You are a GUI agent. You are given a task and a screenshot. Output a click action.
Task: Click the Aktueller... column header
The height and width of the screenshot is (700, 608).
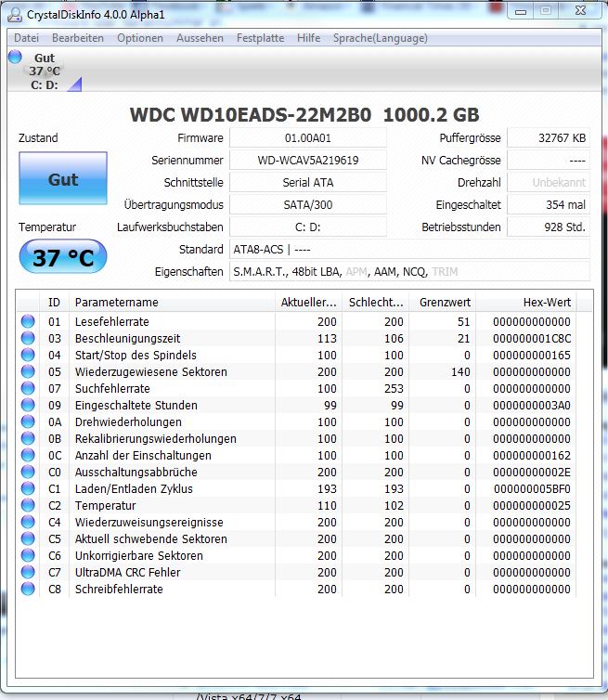tap(308, 303)
